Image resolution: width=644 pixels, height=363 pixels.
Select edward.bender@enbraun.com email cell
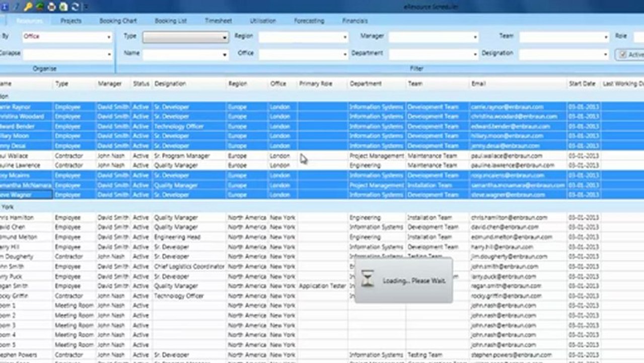click(518, 127)
